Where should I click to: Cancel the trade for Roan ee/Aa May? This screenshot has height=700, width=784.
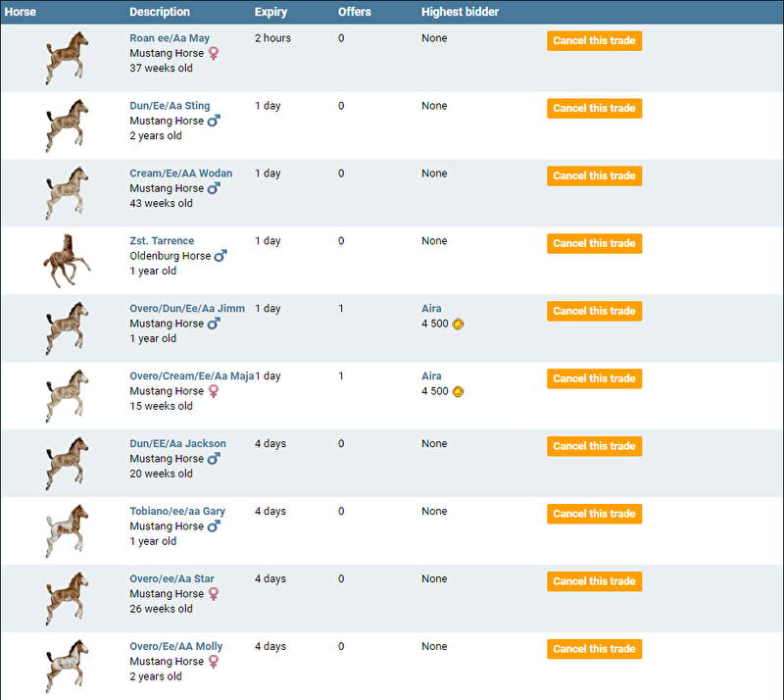(594, 40)
